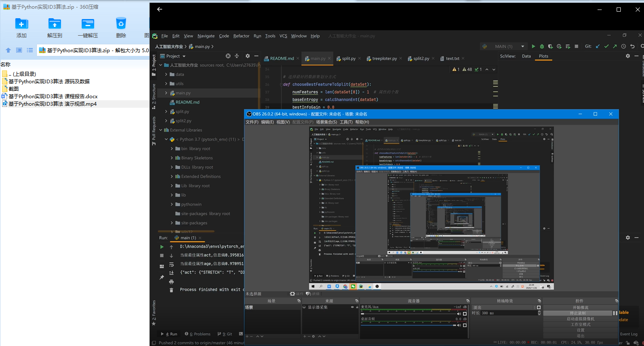The width and height of the screenshot is (644, 346).
Task: Click the locate target icon in Project panel
Action: pyautogui.click(x=228, y=56)
